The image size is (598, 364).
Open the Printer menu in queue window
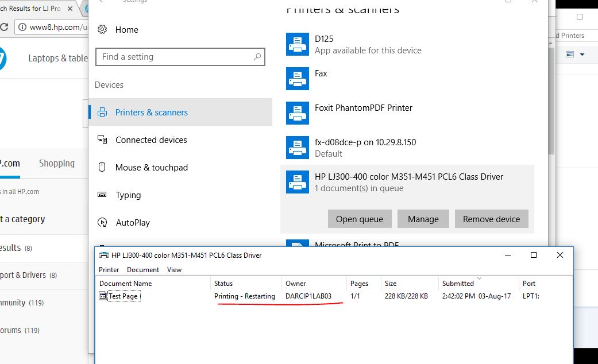point(109,269)
